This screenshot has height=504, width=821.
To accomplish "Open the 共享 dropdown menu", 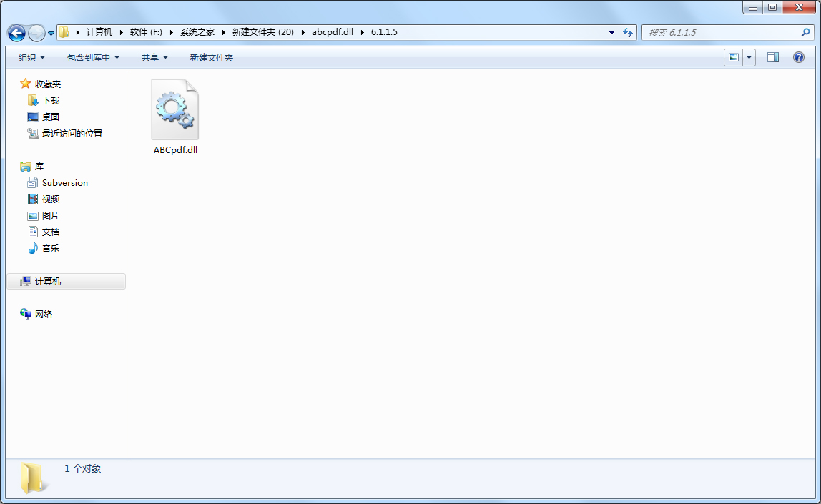I will coord(154,57).
